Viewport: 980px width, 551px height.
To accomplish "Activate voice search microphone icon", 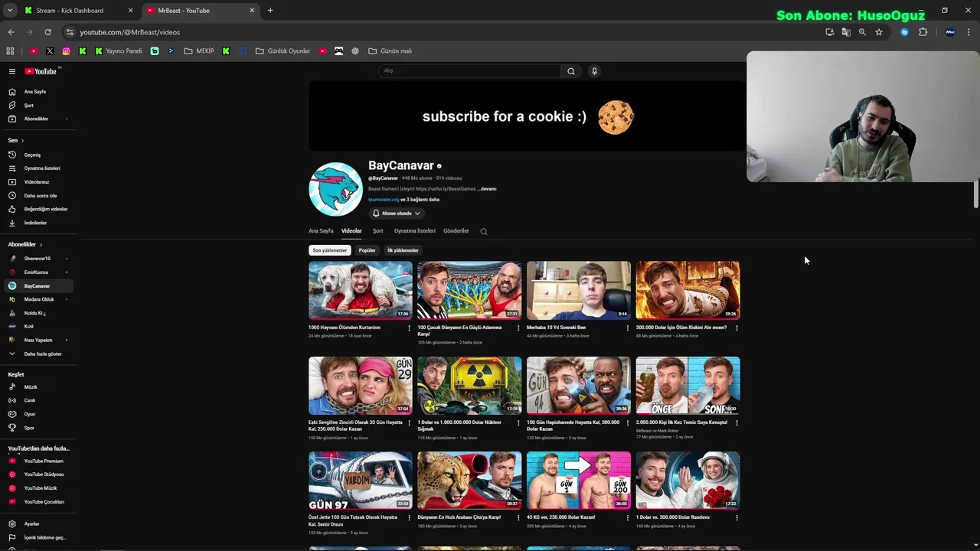I will point(594,71).
